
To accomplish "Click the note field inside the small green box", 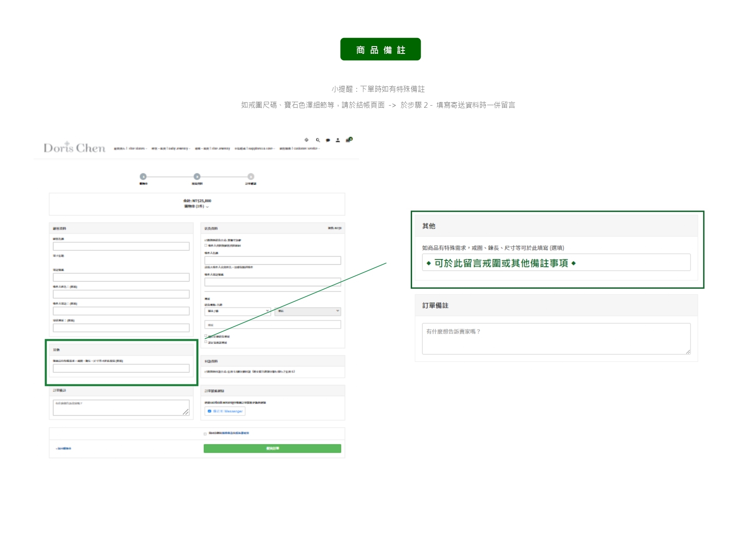I will [x=121, y=368].
